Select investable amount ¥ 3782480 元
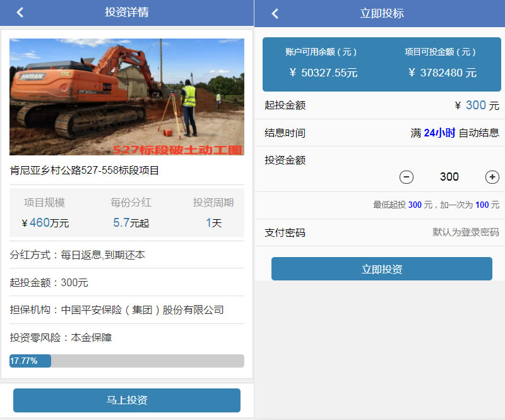Image resolution: width=505 pixels, height=420 pixels. [x=443, y=73]
